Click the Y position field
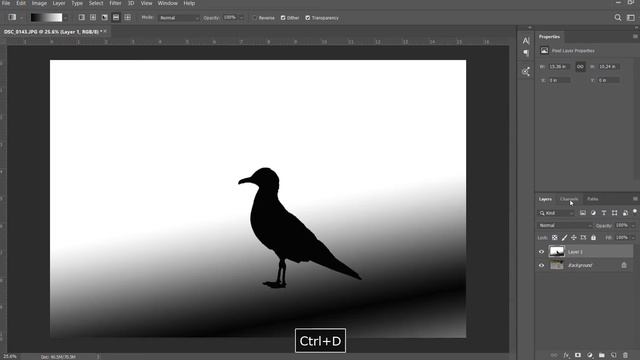Screen dimensions: 640x360 [x=608, y=80]
